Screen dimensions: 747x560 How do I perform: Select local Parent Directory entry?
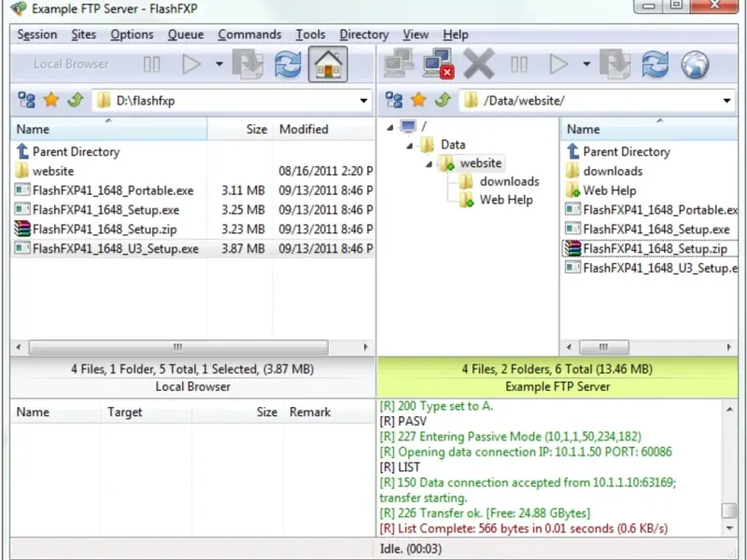77,152
